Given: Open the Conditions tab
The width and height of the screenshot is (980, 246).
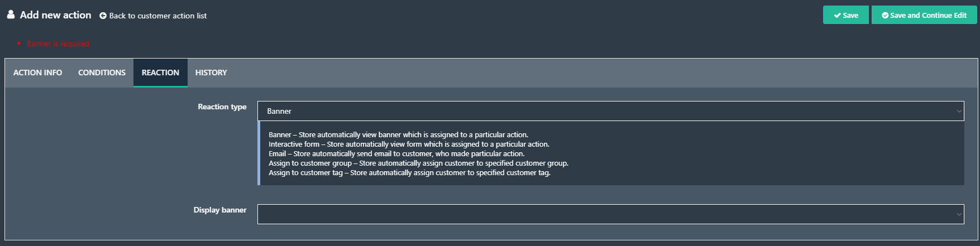Looking at the screenshot, I should (102, 73).
